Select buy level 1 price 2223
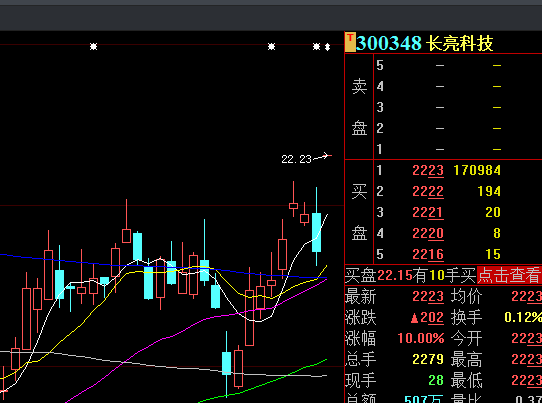 click(x=428, y=170)
